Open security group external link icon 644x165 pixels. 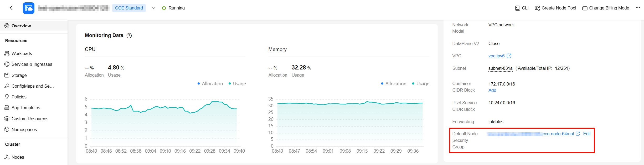tap(578, 134)
